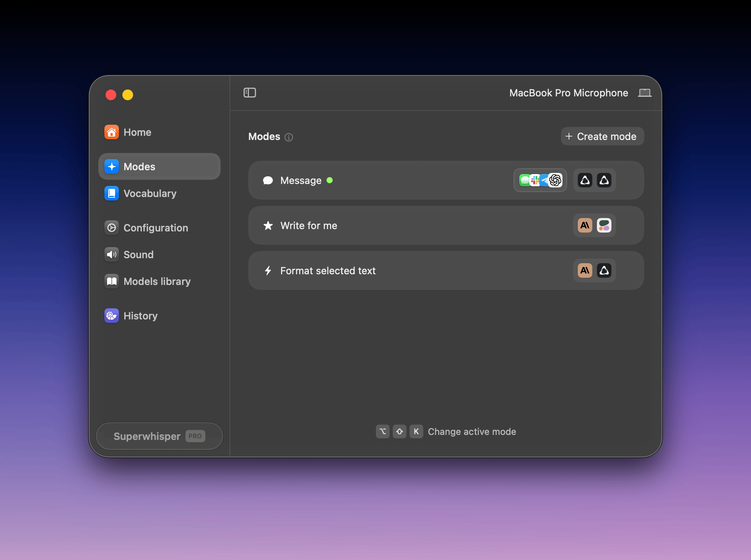Click the colorful model icon in Write for me
The height and width of the screenshot is (560, 751).
[x=604, y=225]
